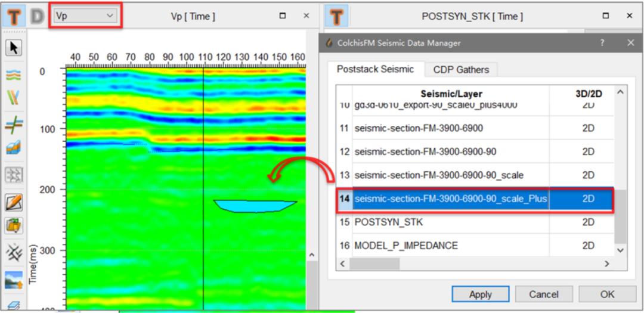Select the Poststack Seismic tab

(x=375, y=69)
